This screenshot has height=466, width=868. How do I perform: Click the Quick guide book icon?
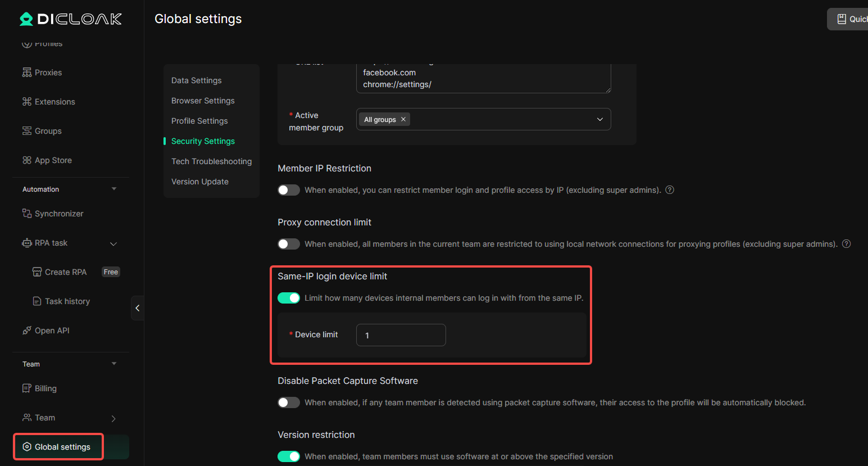842,19
